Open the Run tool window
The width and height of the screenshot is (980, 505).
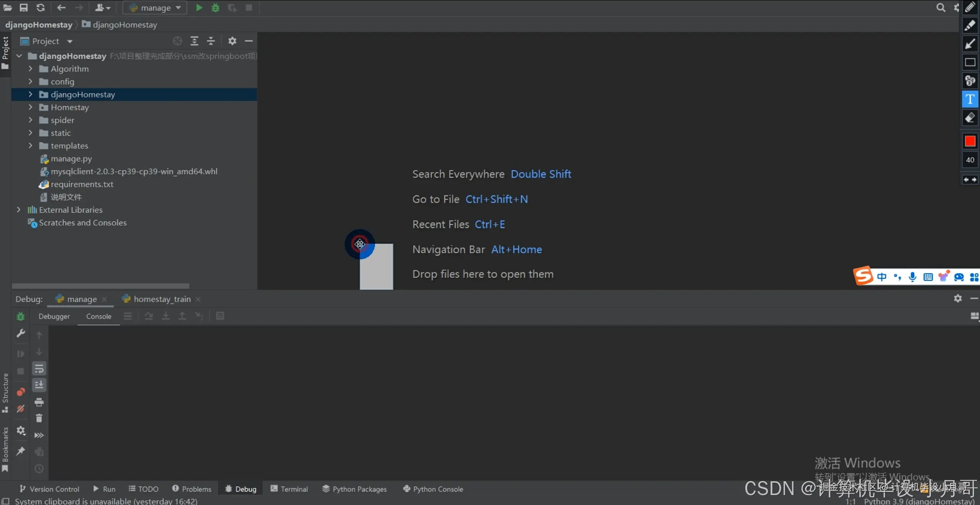104,489
